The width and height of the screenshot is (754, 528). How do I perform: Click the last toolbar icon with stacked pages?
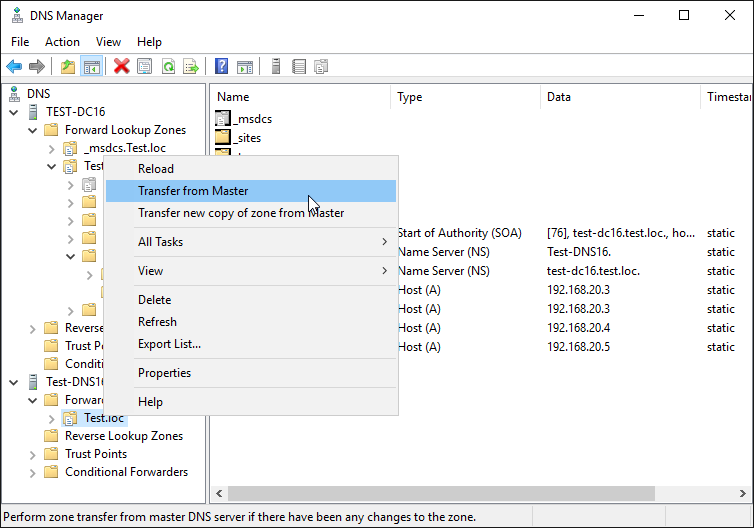[321, 66]
